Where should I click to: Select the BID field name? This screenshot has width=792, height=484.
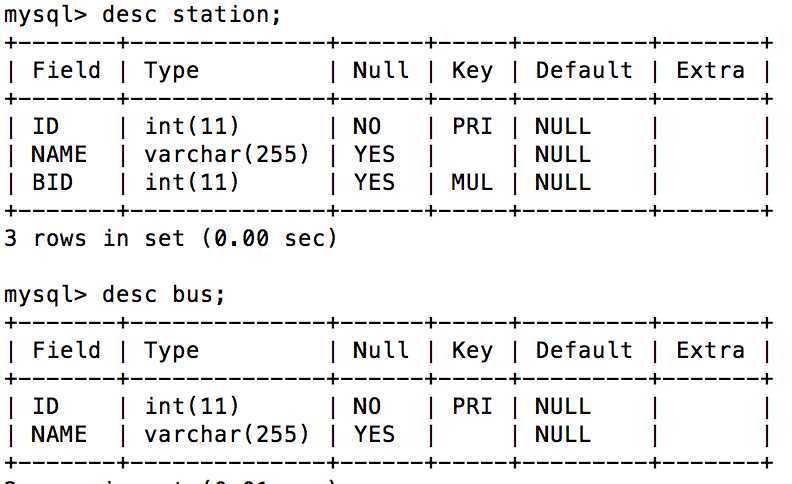52,183
